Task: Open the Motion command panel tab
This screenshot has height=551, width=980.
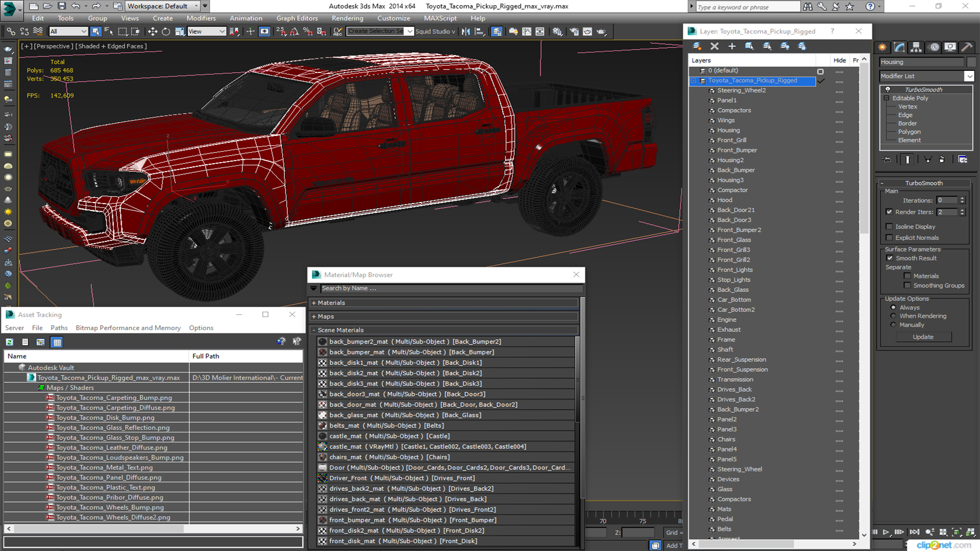Action: click(x=934, y=47)
